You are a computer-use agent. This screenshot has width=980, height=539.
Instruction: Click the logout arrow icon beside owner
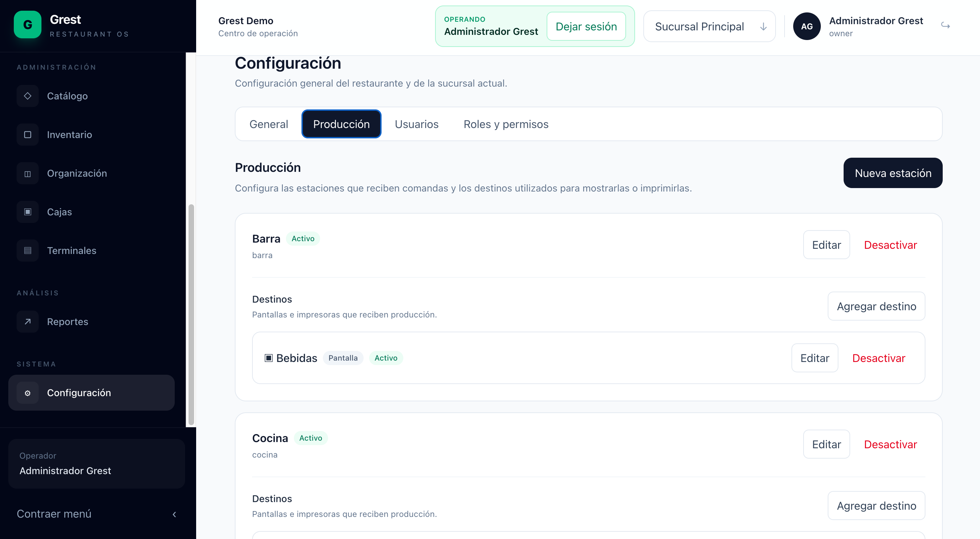945,26
